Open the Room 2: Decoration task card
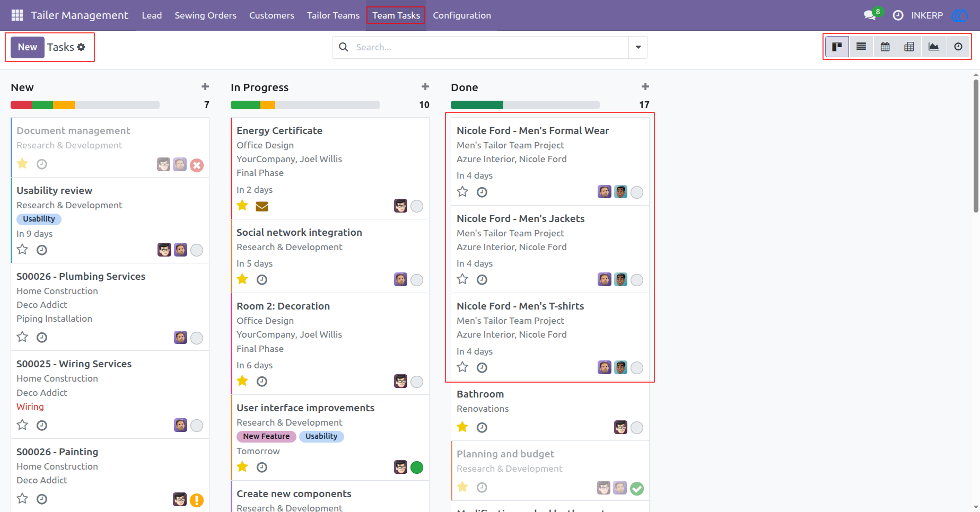Screen dimensions: 980x512 coord(330,343)
